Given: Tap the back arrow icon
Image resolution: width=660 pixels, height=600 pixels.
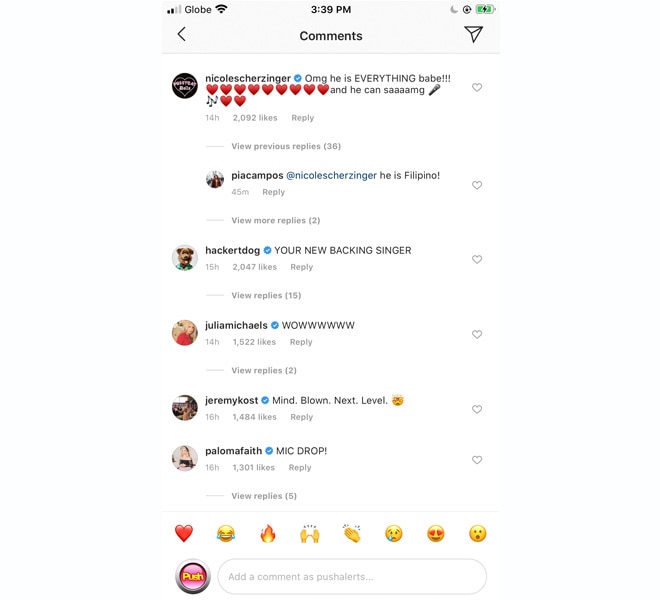Looking at the screenshot, I should coord(181,35).
